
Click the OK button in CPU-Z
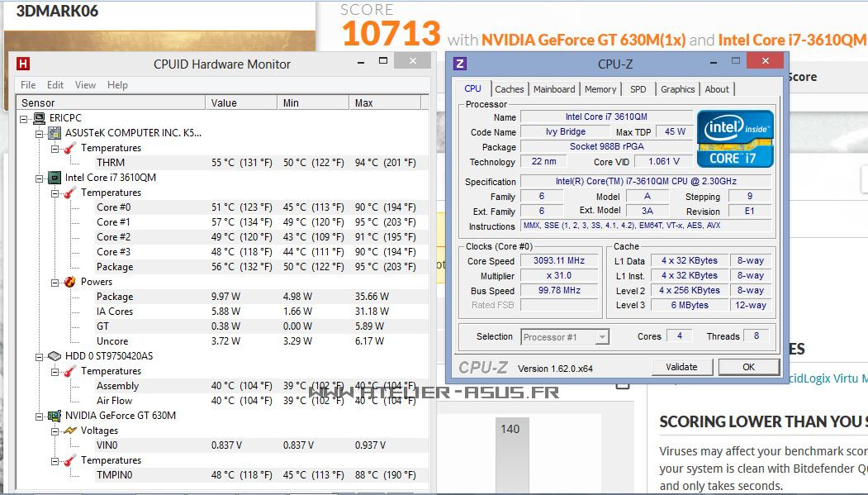click(x=748, y=367)
